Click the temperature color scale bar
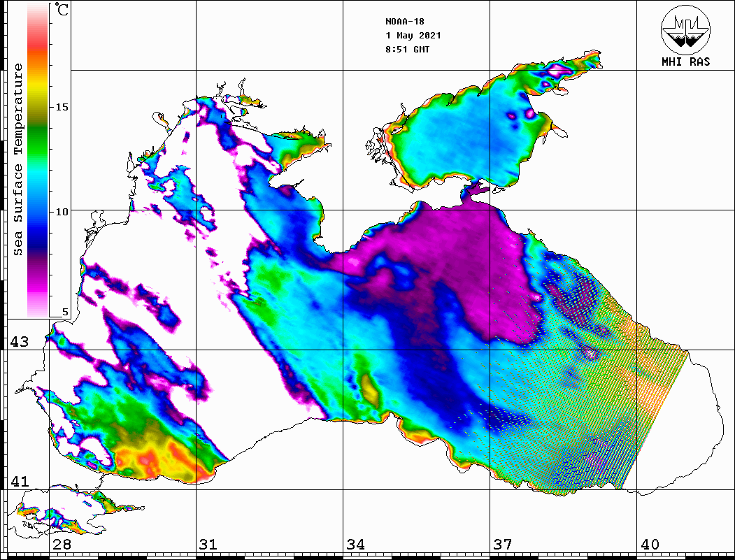This screenshot has height=560, width=735. pyautogui.click(x=38, y=161)
